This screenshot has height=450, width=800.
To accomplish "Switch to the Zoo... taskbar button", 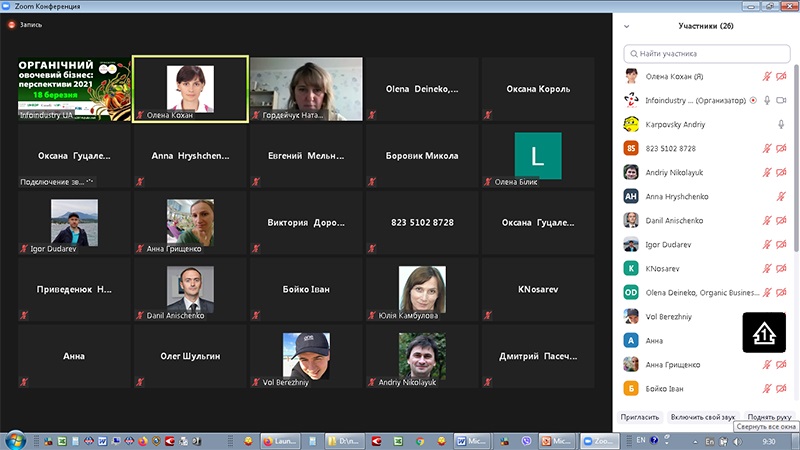I will [x=599, y=441].
